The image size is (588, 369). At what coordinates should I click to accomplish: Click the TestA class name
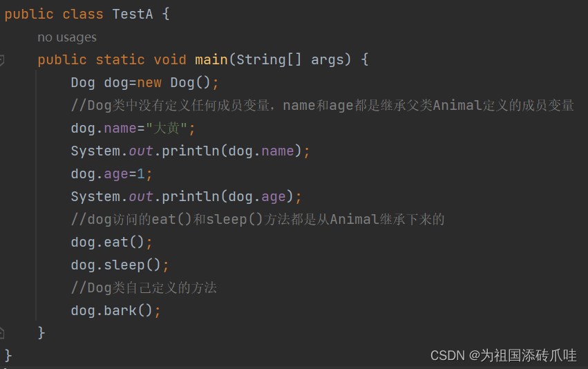pyautogui.click(x=133, y=15)
